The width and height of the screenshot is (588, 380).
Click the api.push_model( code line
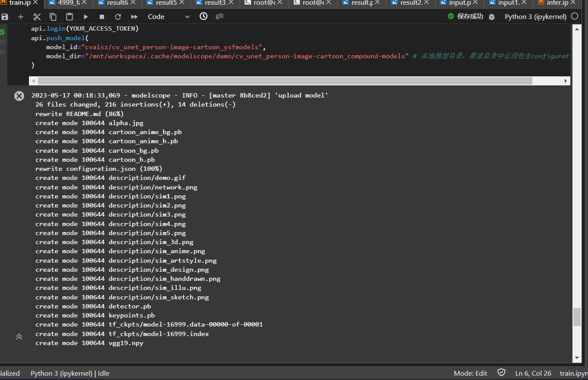60,38
